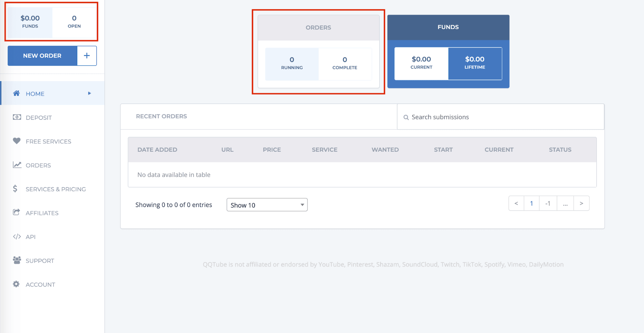This screenshot has height=333, width=644.
Task: Sort table by Start column
Action: 443,149
